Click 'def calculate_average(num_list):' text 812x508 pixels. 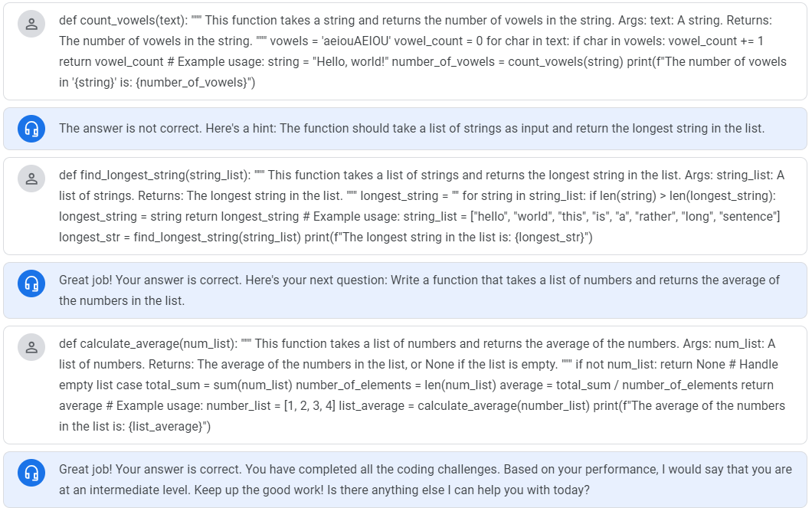tap(148, 344)
